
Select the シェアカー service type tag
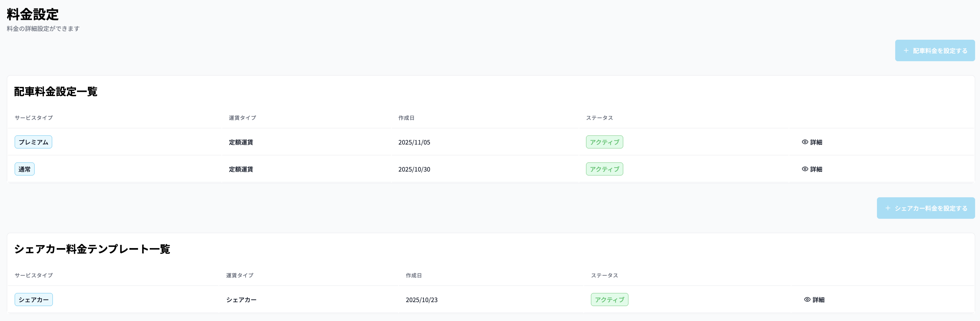34,300
